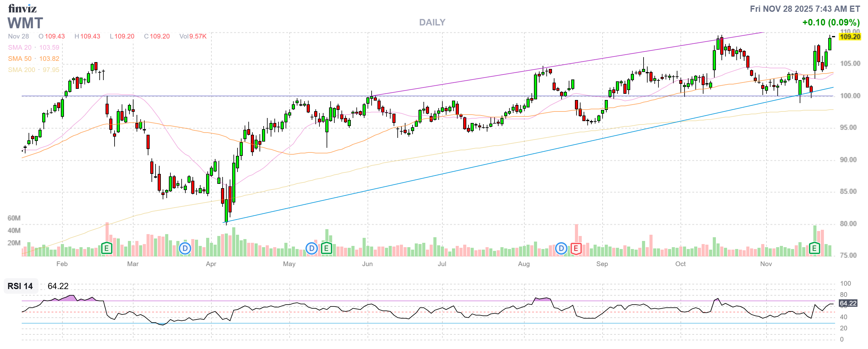Click the yellow 109.20 current price tag
This screenshot has height=349, width=868.
pos(850,36)
